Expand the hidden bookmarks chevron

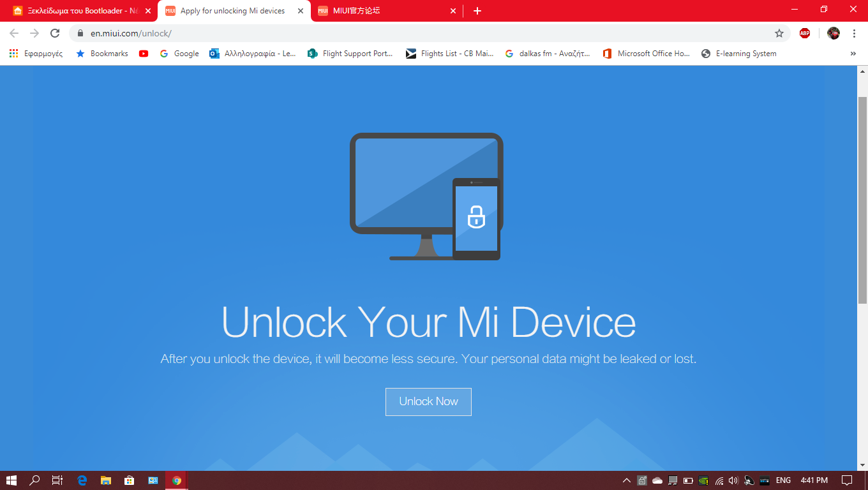point(853,54)
